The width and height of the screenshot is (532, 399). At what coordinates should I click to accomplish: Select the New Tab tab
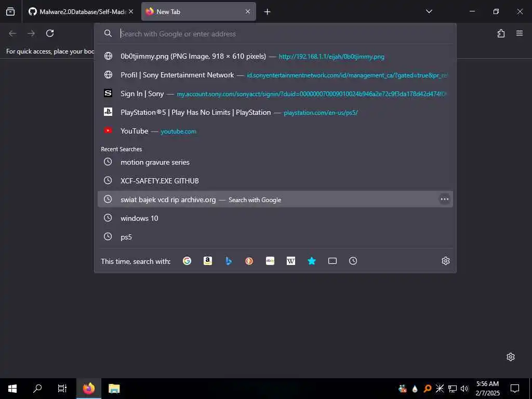point(198,11)
